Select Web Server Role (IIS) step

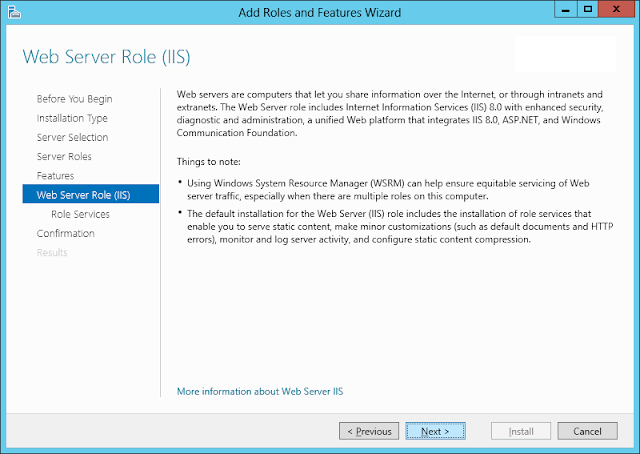click(91, 194)
